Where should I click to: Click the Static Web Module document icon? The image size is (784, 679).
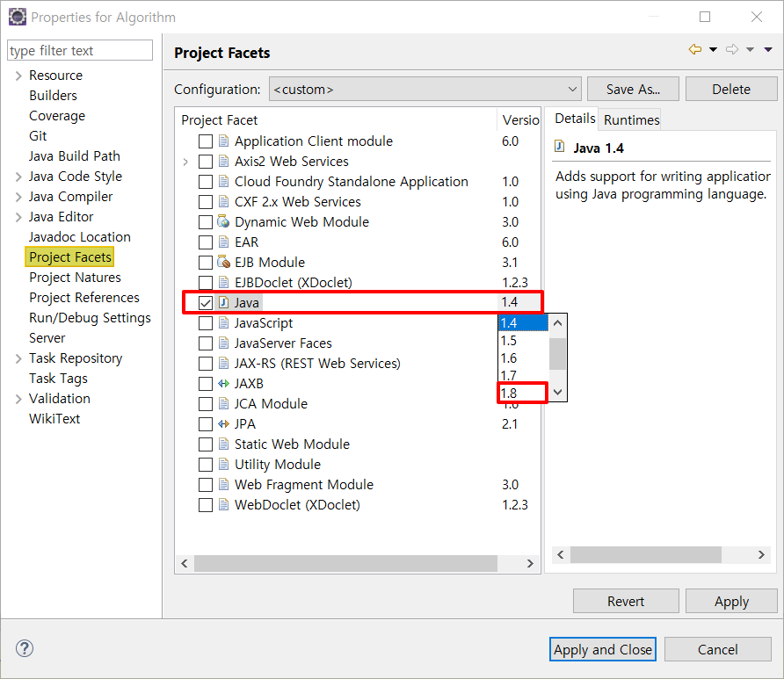point(223,444)
